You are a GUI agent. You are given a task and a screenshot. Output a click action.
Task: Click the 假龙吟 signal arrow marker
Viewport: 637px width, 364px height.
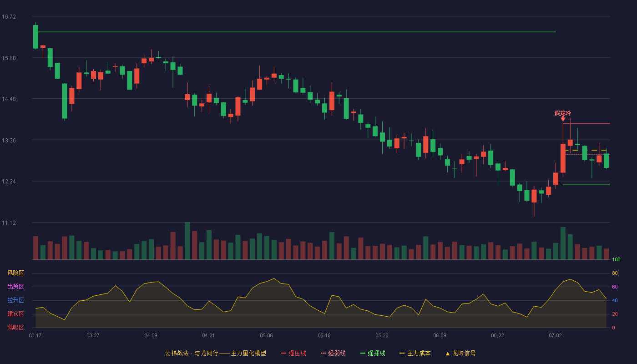point(563,119)
